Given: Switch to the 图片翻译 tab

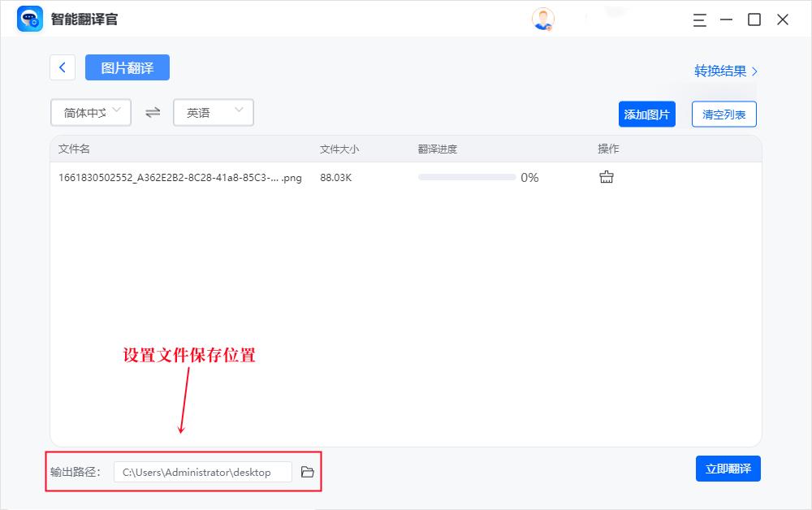Looking at the screenshot, I should [x=127, y=67].
